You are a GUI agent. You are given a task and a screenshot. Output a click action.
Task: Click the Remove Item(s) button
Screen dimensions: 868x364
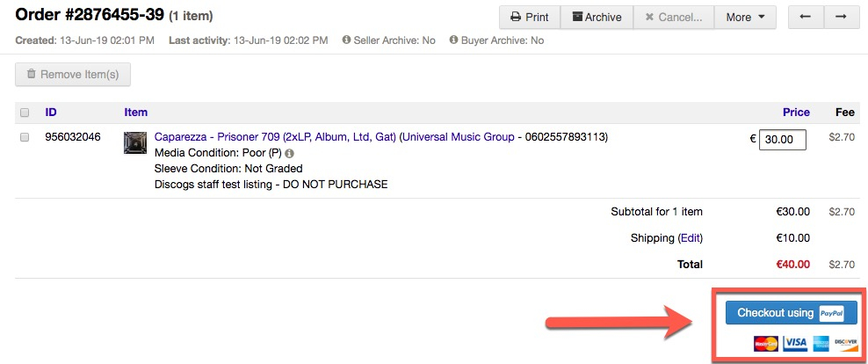[73, 75]
